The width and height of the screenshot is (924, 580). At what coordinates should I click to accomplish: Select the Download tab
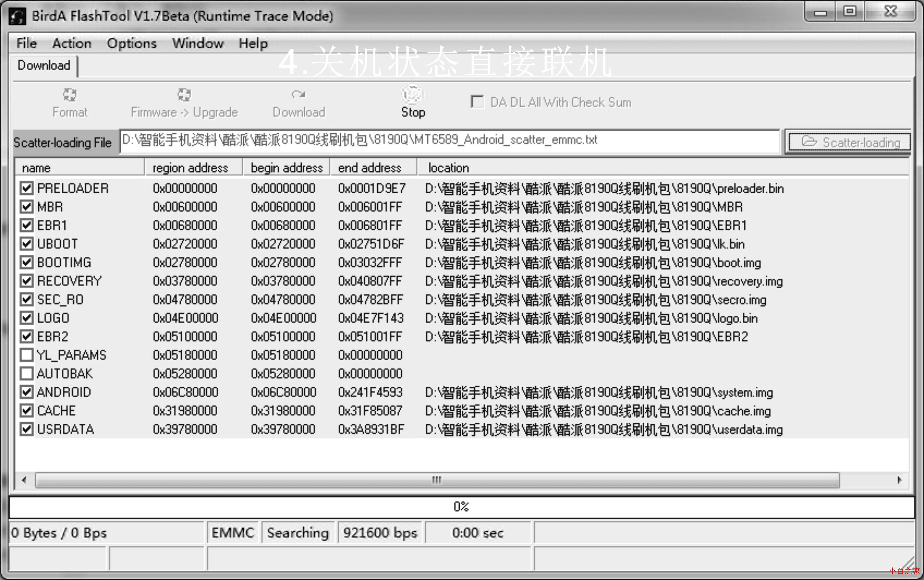(x=44, y=66)
